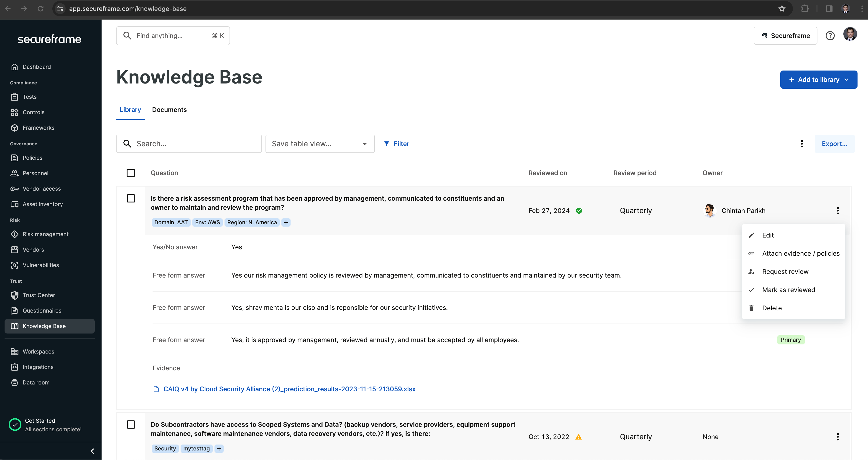The image size is (868, 460).
Task: Open Risk management
Action: [x=46, y=234]
